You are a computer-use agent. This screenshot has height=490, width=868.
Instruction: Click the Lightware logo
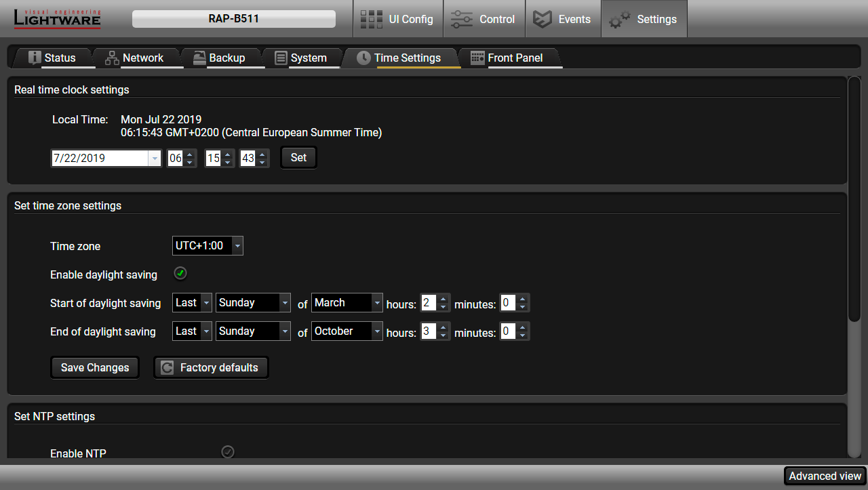tap(58, 19)
